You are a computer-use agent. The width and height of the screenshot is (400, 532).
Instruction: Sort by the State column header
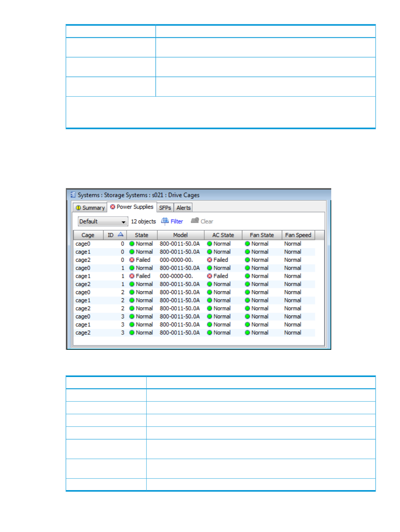[x=142, y=235]
